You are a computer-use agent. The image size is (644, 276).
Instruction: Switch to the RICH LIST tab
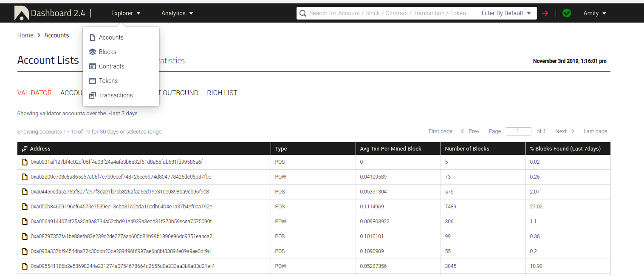pos(222,93)
